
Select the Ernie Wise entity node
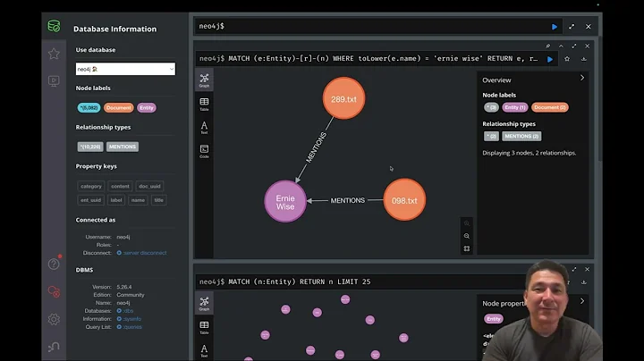285,201
